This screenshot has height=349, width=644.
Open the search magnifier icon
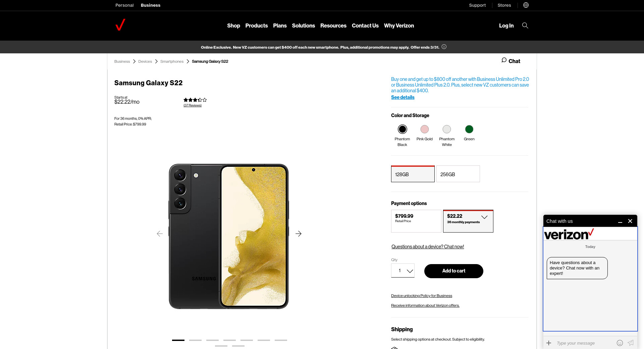[525, 26]
